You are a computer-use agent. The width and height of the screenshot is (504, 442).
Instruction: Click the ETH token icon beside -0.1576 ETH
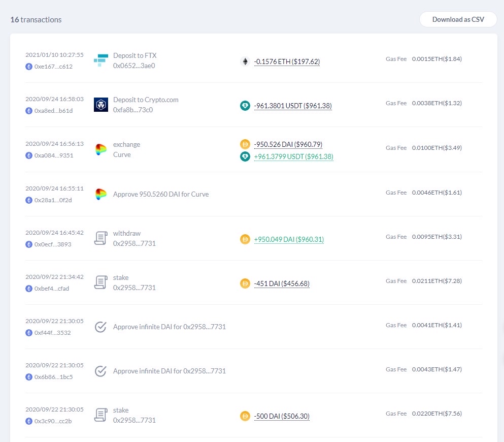click(x=245, y=61)
